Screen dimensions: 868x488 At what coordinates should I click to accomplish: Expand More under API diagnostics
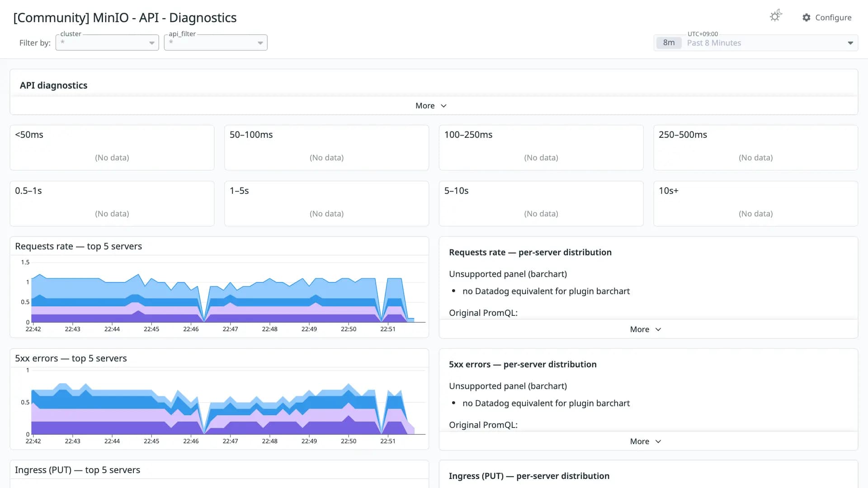click(x=431, y=106)
